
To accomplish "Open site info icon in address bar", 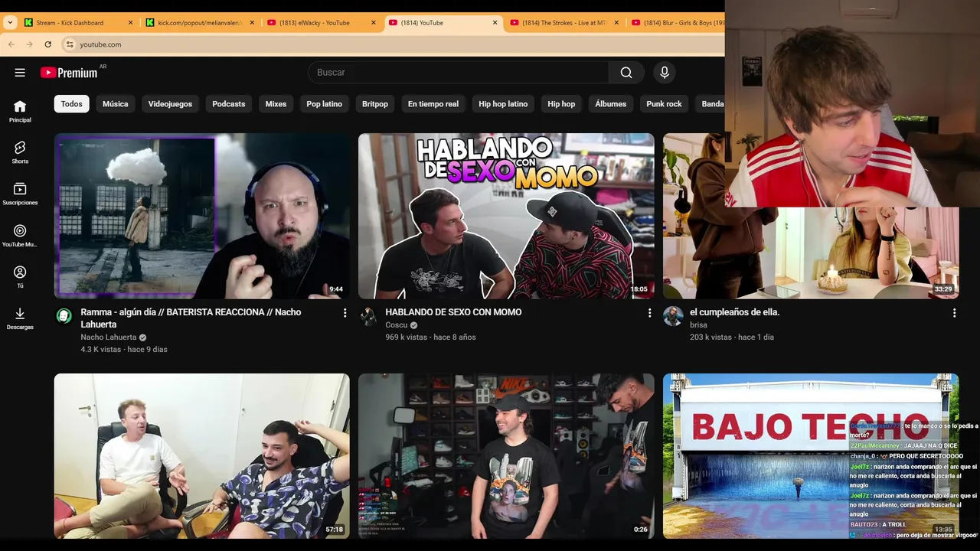I will 70,44.
